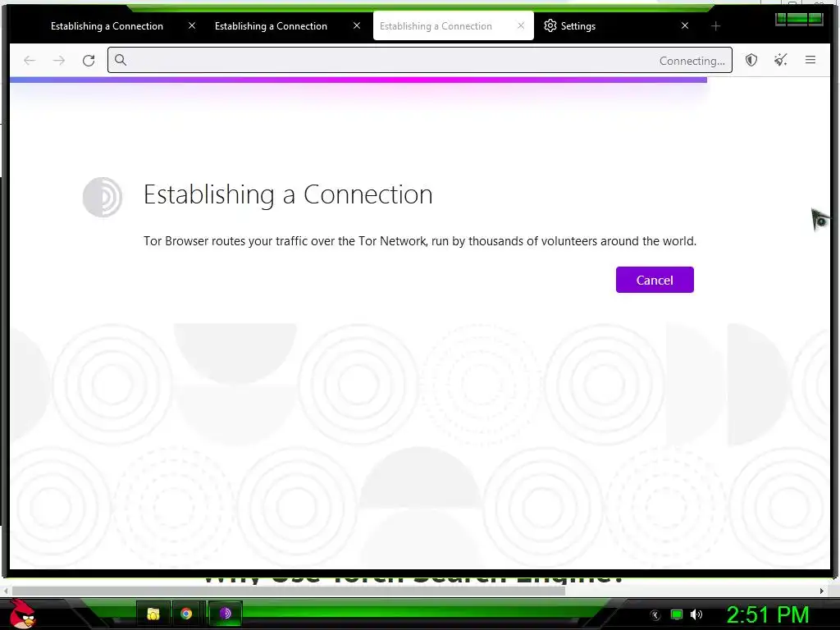Screen dimensions: 840x630
Task: Open the file explorer taskbar icon
Action: [x=153, y=614]
